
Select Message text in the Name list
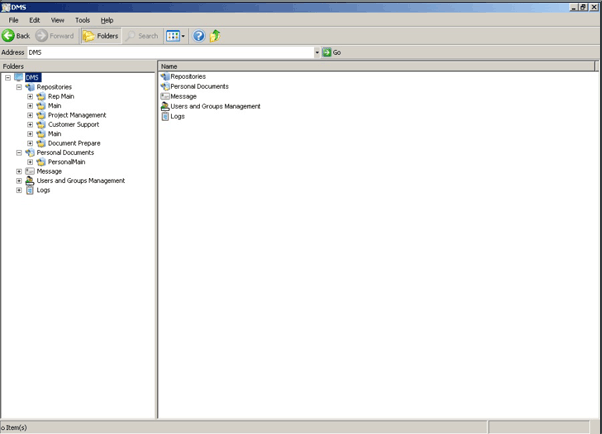pyautogui.click(x=184, y=96)
